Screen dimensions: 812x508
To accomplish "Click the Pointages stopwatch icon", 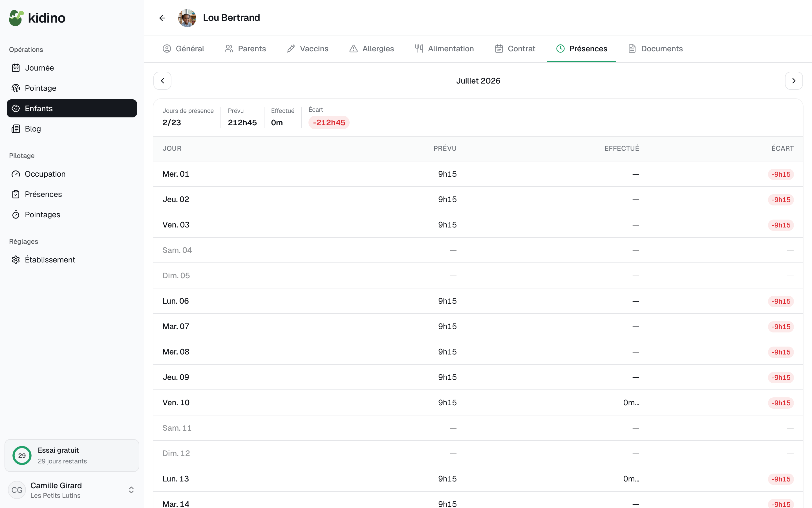I will tap(16, 215).
